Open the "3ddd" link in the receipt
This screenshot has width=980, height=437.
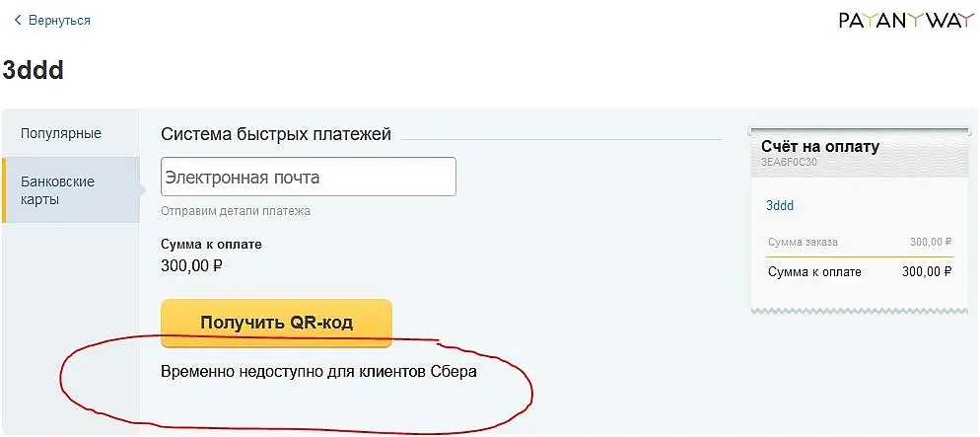click(x=779, y=206)
